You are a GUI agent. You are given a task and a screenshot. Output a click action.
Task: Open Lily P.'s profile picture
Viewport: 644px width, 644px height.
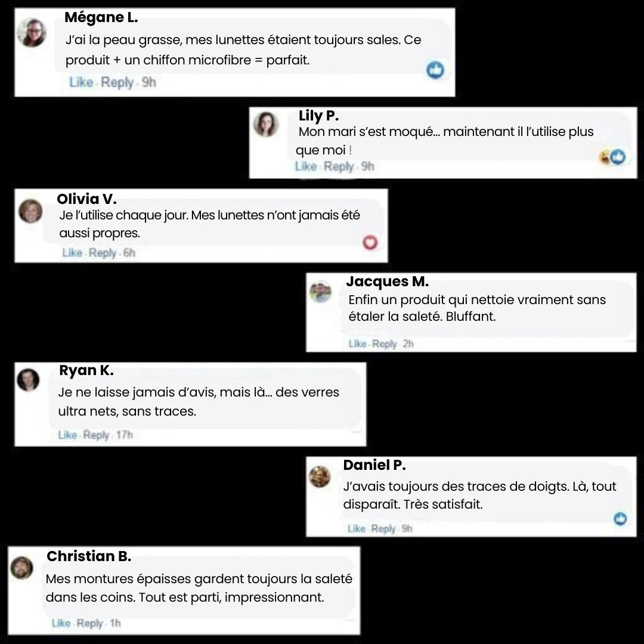[266, 124]
